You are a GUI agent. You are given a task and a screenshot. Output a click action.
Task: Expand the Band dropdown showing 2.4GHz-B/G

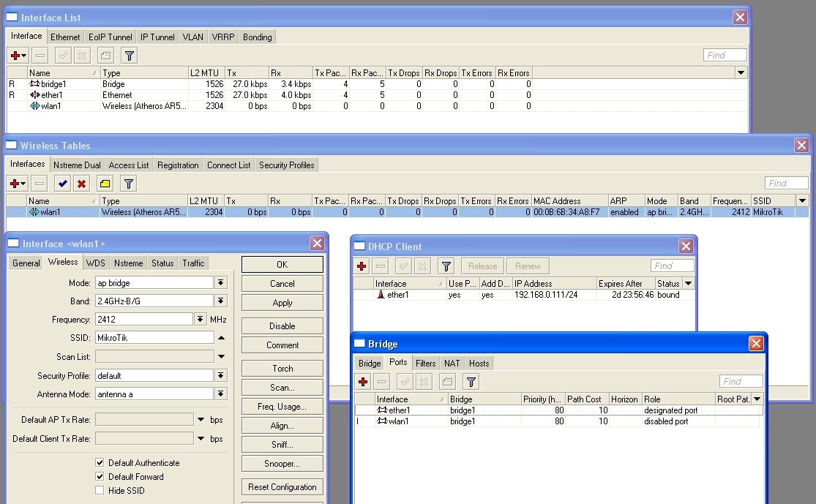point(220,301)
